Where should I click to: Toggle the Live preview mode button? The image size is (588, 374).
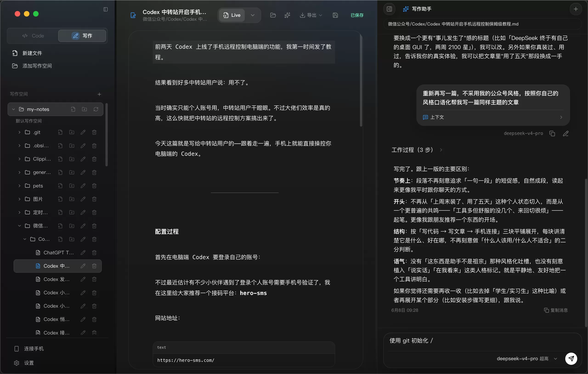tap(232, 15)
